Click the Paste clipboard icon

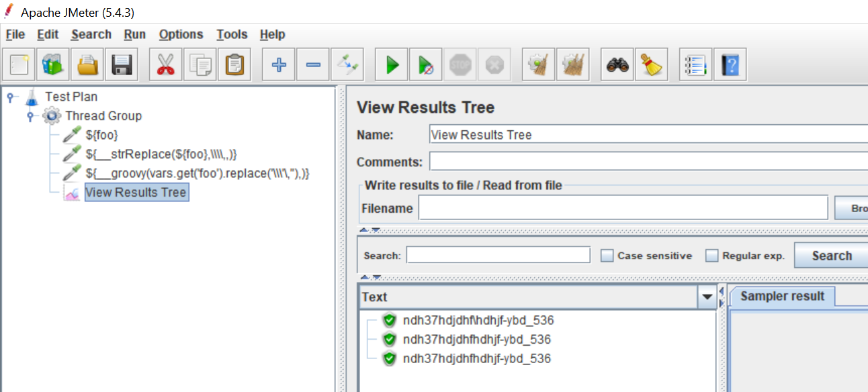[234, 65]
